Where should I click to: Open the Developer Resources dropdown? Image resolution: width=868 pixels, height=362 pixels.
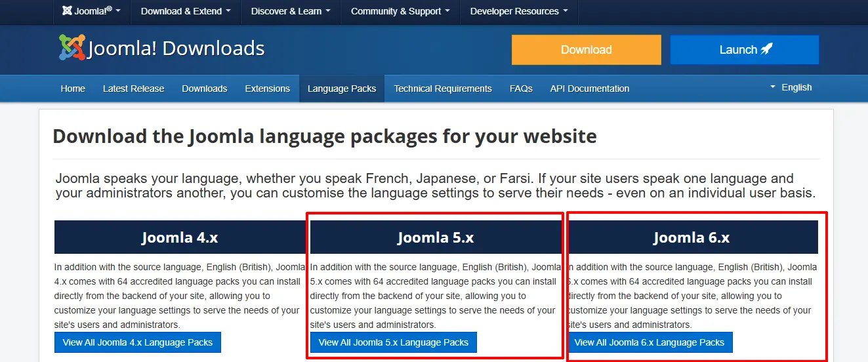click(x=519, y=11)
